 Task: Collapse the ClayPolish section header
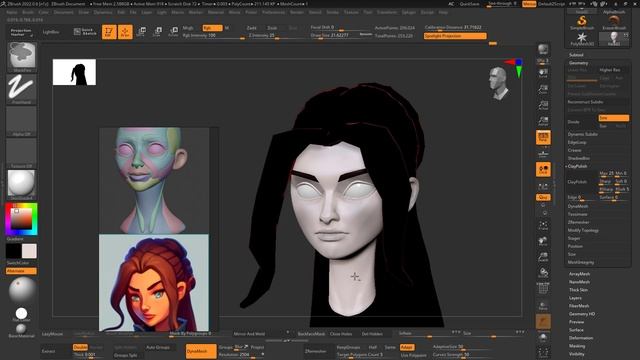(577, 167)
